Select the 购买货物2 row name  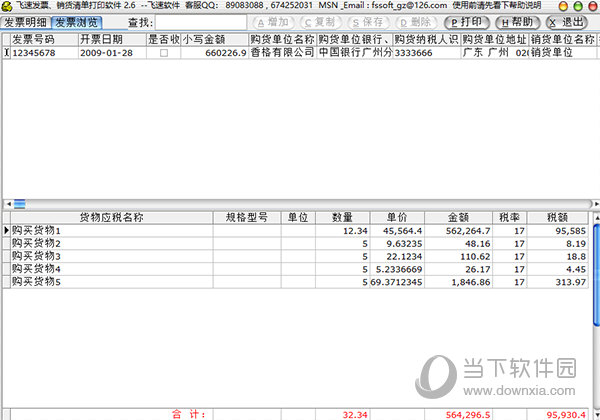[x=112, y=244]
